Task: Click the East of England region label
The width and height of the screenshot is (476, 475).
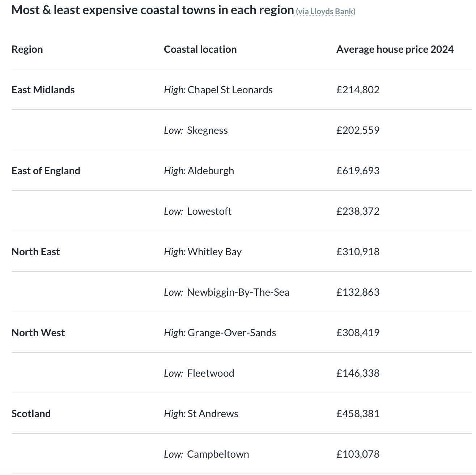Action: pyautogui.click(x=46, y=171)
